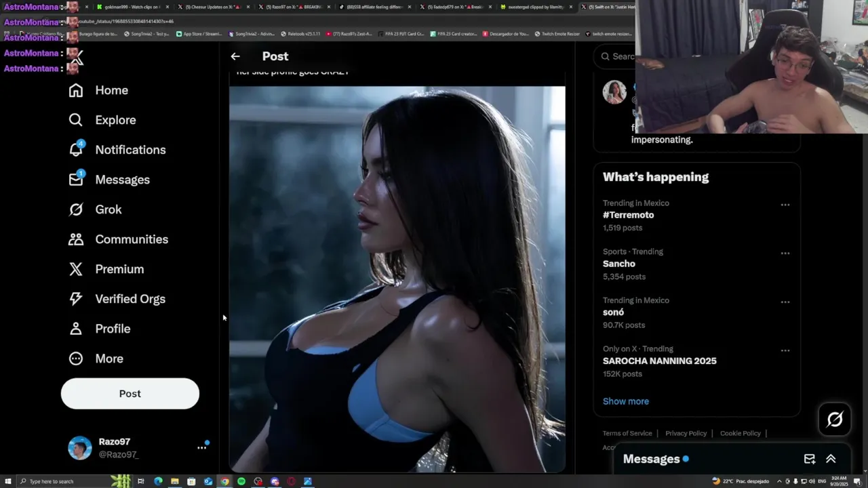Screen dimensions: 868x488
Task: Open Spotify from the taskbar
Action: click(x=241, y=481)
